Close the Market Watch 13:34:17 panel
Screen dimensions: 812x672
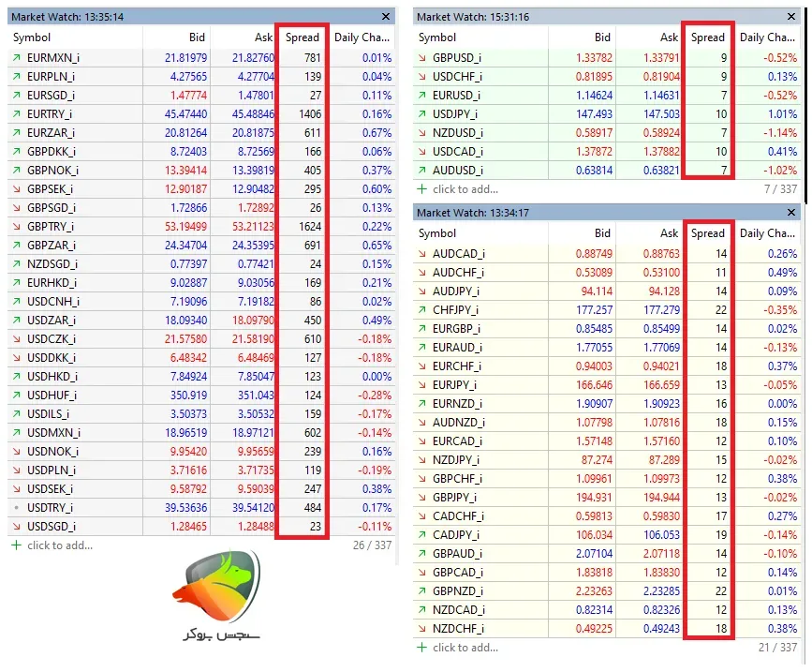tap(791, 213)
